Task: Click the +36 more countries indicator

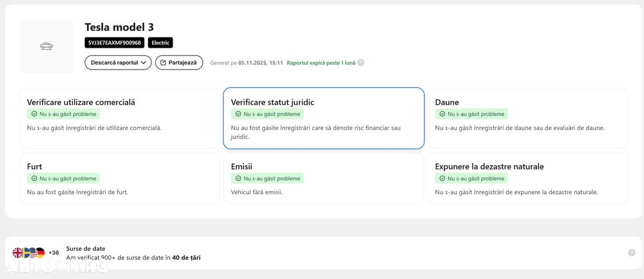Action: click(53, 253)
